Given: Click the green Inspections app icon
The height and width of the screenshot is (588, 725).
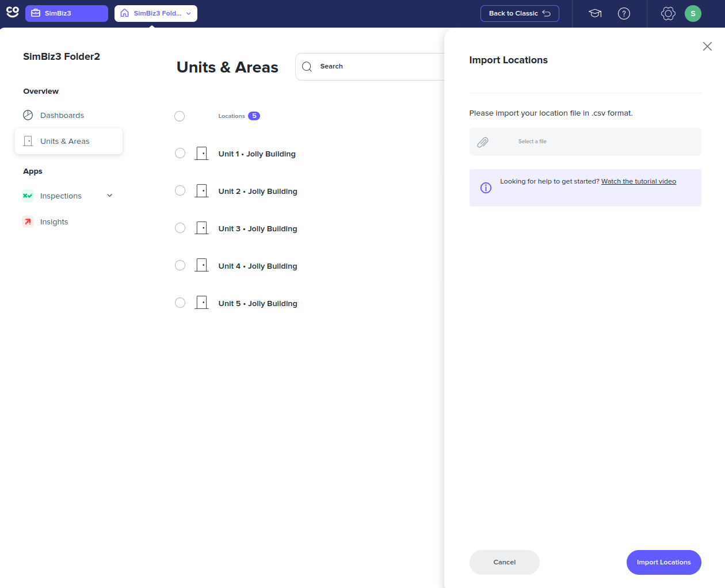Looking at the screenshot, I should coord(28,196).
